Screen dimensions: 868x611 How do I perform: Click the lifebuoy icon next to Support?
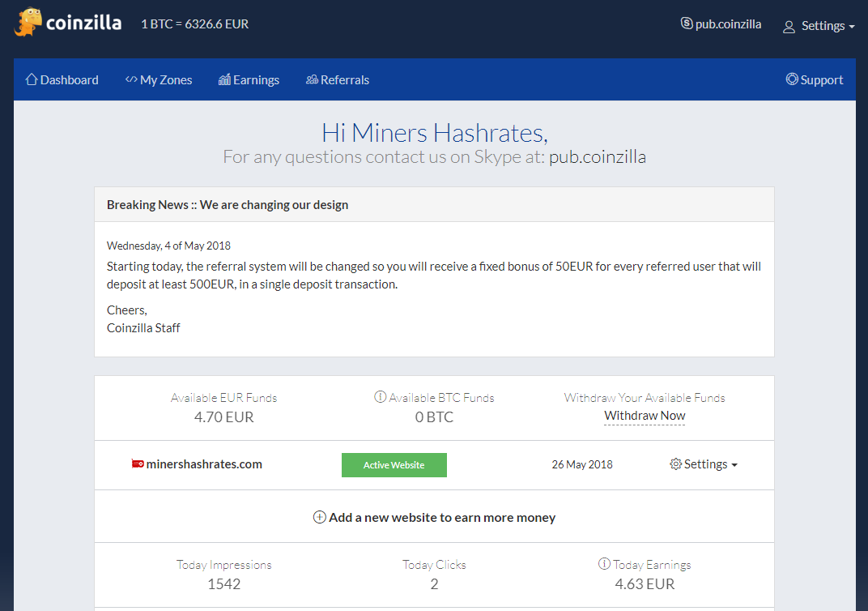point(792,79)
